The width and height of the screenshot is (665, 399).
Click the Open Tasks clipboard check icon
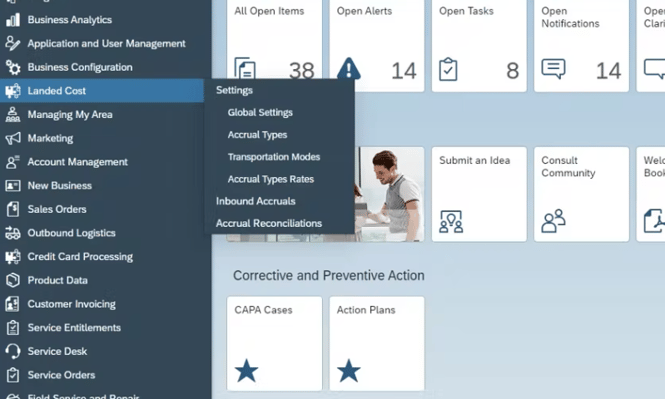(448, 70)
